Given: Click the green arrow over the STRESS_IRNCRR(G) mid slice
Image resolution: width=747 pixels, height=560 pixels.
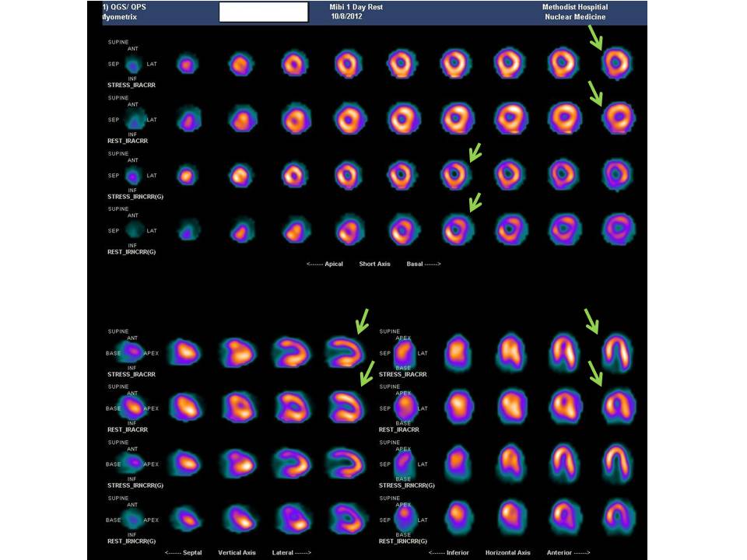Looking at the screenshot, I should pos(475,153).
